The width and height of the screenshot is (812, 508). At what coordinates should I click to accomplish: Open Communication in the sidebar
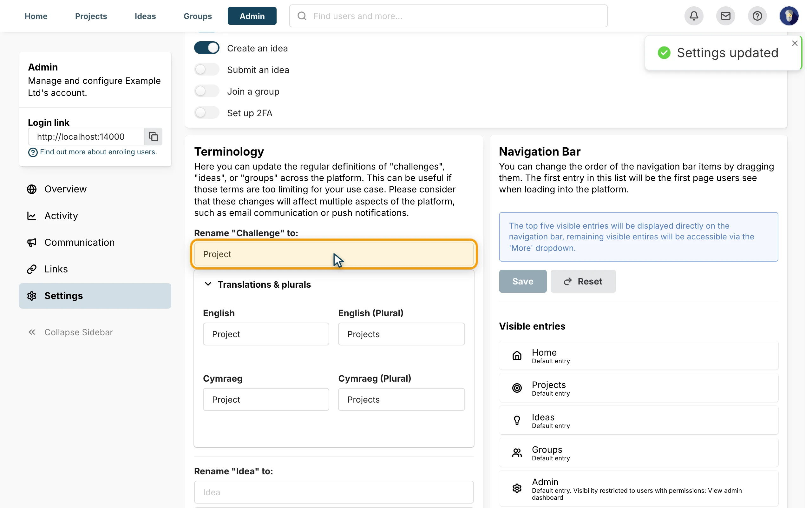95,242
